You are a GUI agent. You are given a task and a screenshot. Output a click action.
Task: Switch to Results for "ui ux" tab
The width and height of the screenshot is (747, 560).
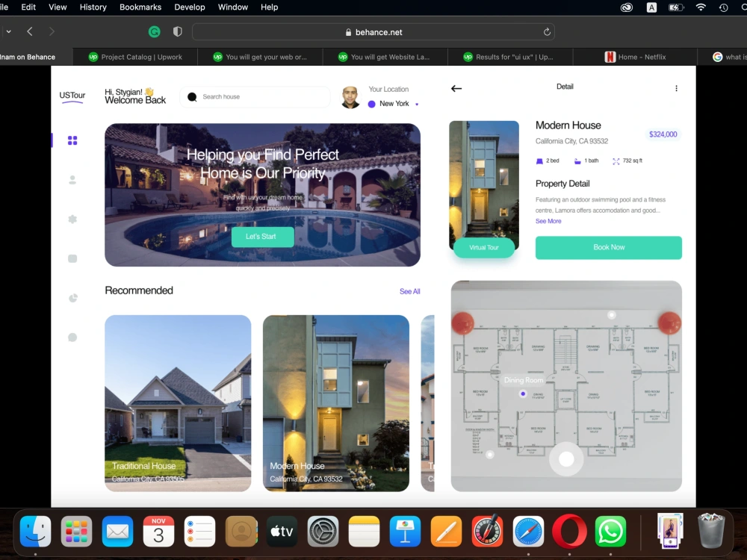pos(510,57)
